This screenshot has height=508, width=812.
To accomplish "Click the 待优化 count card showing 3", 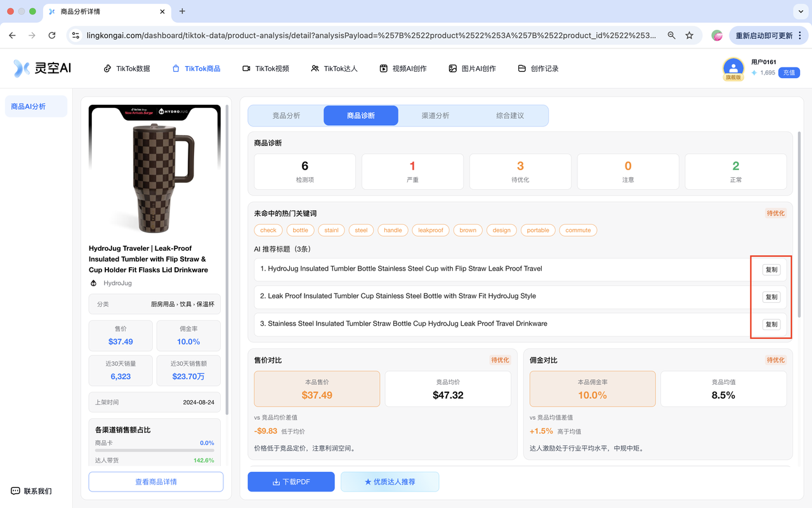I will pyautogui.click(x=520, y=171).
